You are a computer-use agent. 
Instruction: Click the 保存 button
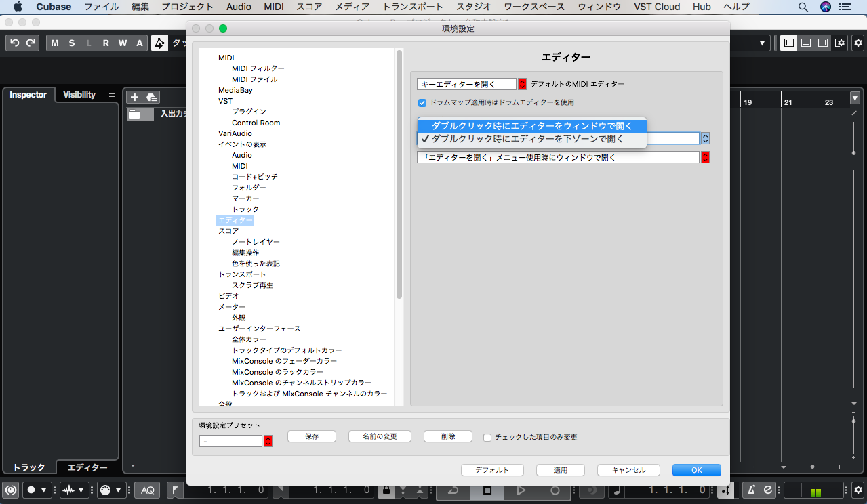pyautogui.click(x=312, y=436)
